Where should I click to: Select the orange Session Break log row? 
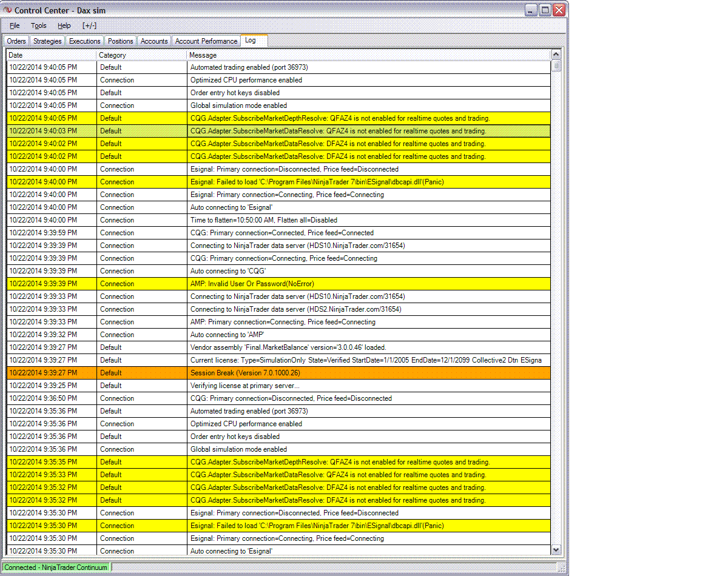[x=278, y=373]
